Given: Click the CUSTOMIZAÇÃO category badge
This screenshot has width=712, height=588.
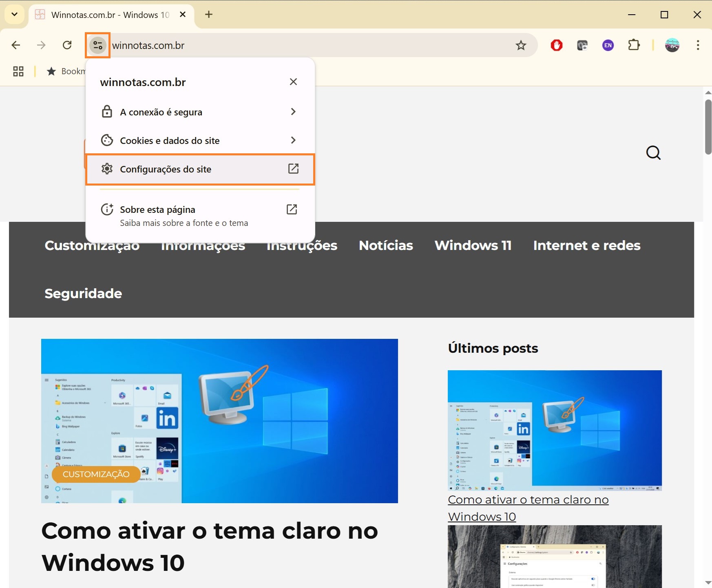Looking at the screenshot, I should coord(96,474).
